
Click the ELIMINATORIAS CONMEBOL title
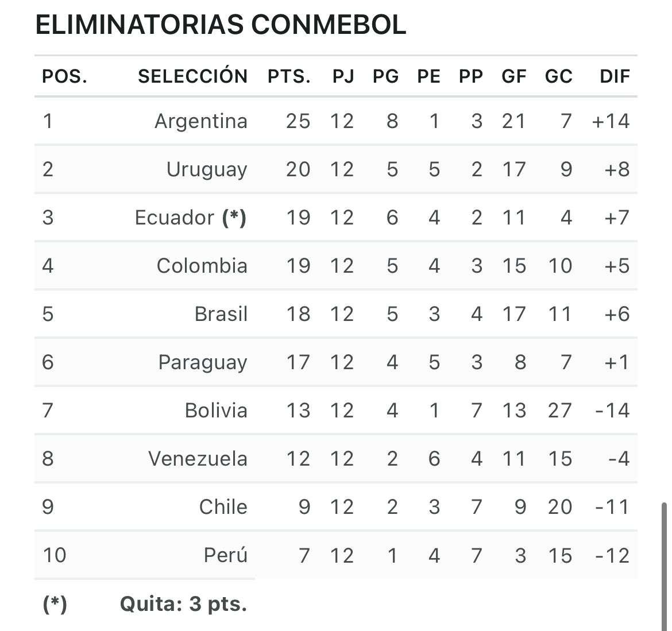coord(221,25)
